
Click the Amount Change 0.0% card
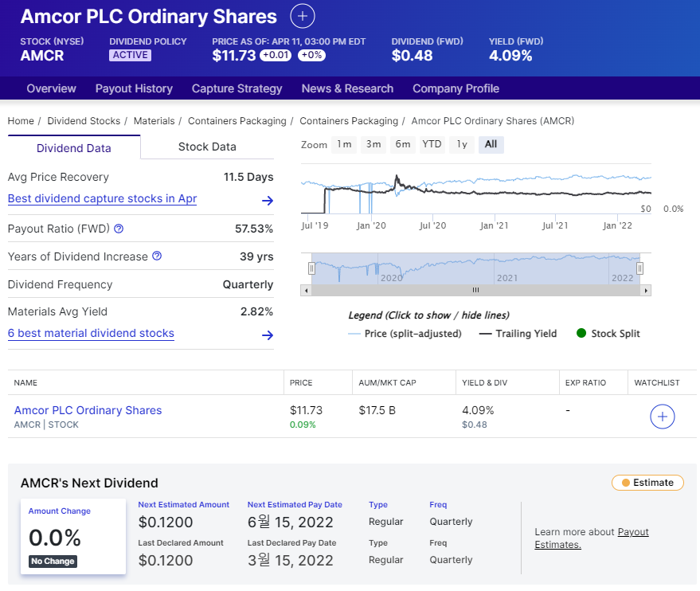73,536
